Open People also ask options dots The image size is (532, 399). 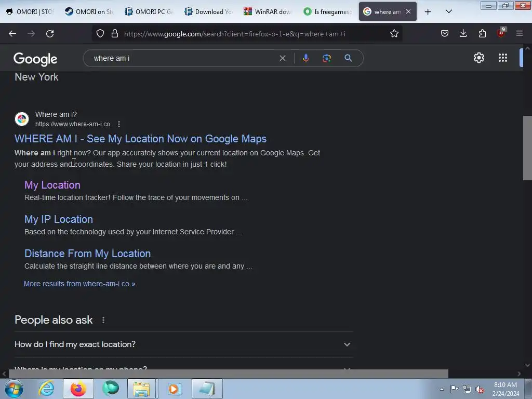pyautogui.click(x=103, y=320)
